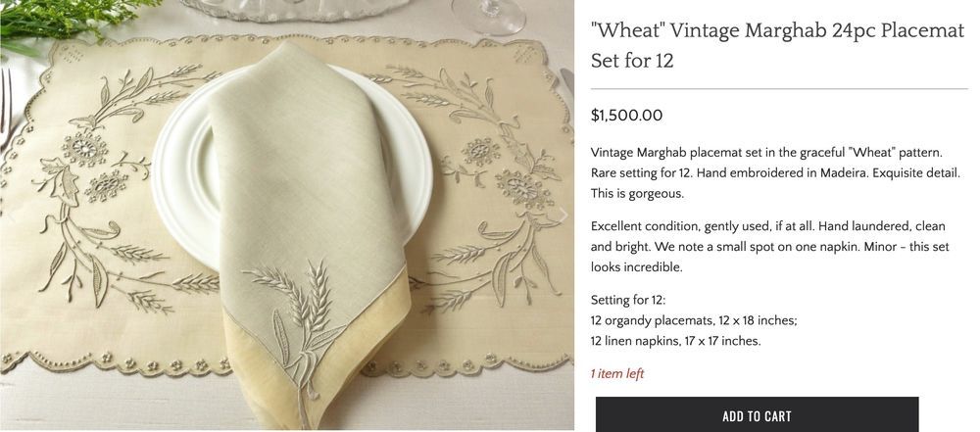Click the white plate in the photo
This screenshot has height=432, width=980.
(x=186, y=167)
